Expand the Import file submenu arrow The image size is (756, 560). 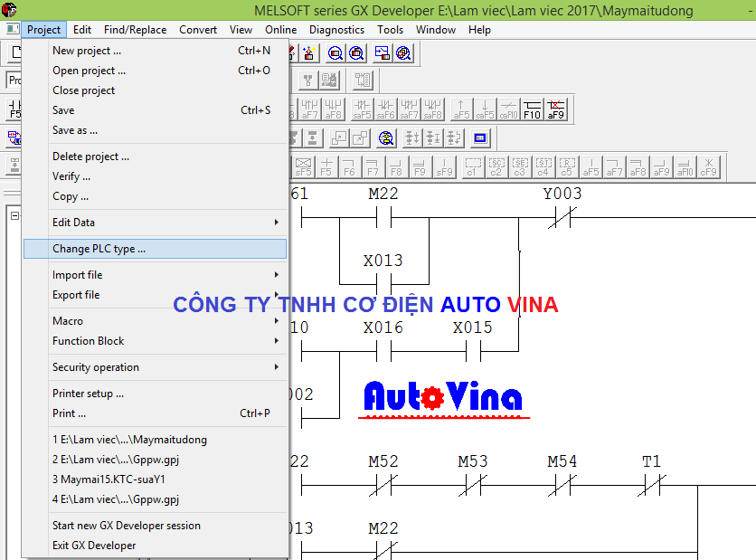(x=277, y=274)
